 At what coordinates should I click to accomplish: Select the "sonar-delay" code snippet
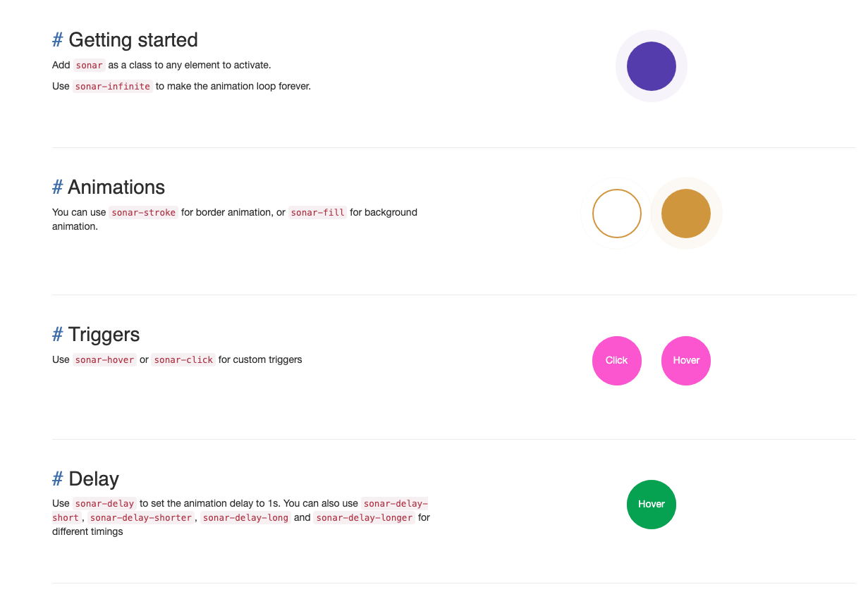[x=104, y=503]
